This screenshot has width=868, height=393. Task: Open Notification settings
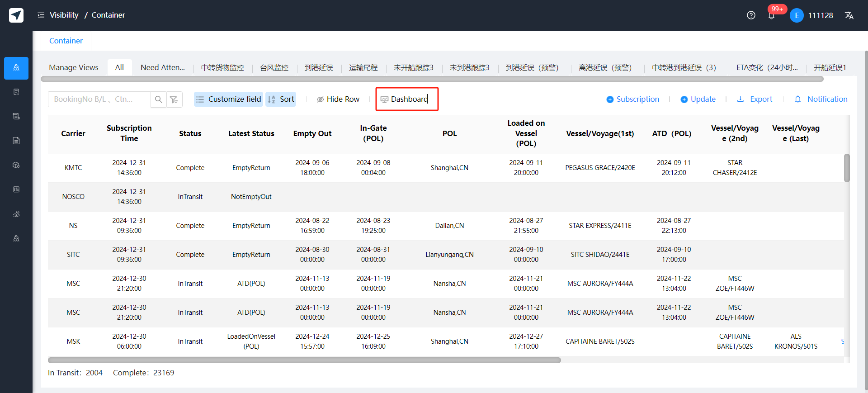pyautogui.click(x=821, y=99)
